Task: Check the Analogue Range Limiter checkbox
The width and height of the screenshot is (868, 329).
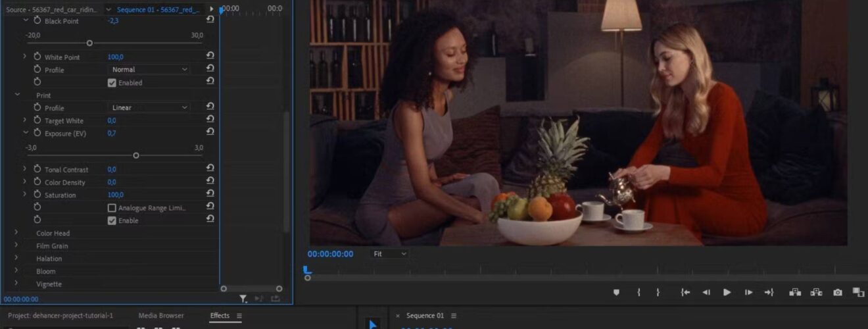Action: point(112,208)
